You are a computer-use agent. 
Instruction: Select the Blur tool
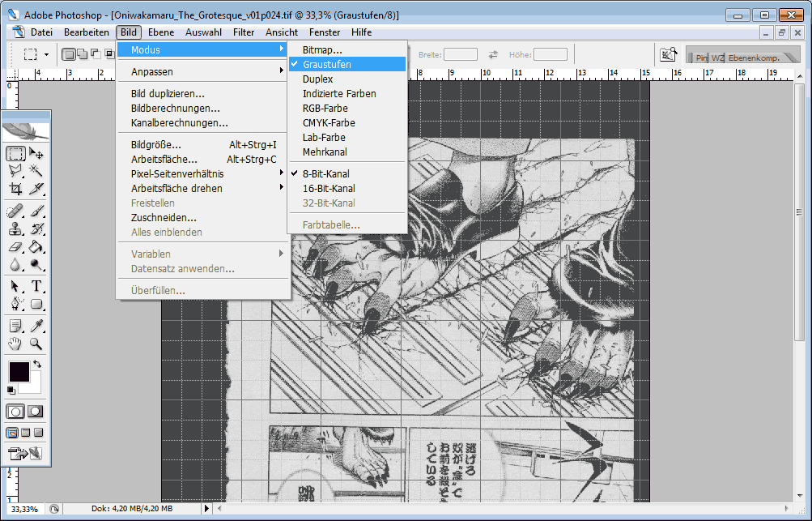tap(15, 264)
